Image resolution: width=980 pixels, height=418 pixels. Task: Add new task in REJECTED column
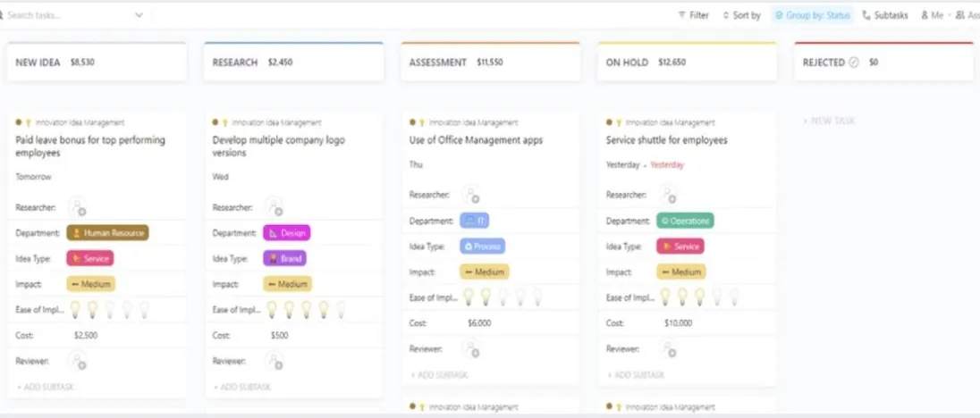click(x=829, y=121)
